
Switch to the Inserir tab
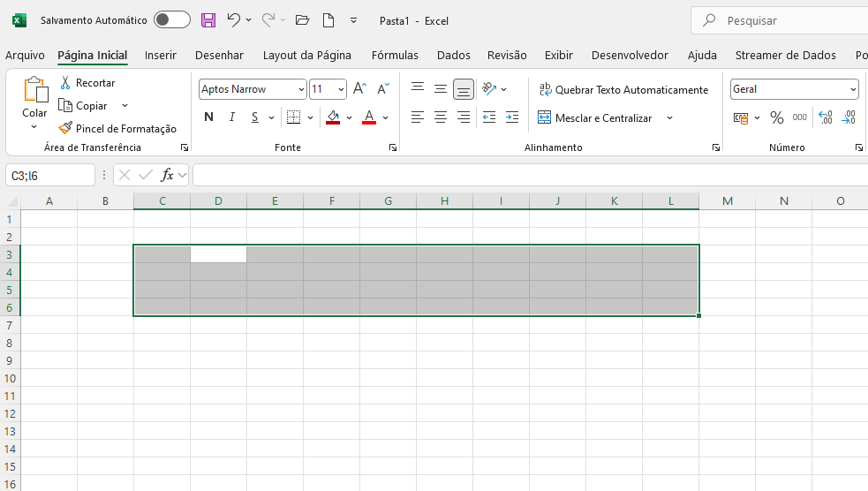tap(161, 55)
